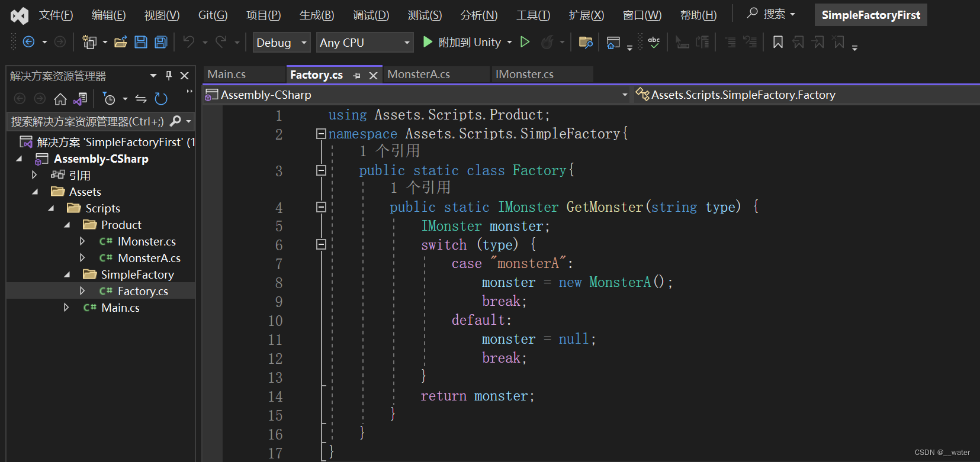
Task: Select IMonster.cs in Solution Explorer
Action: click(x=146, y=241)
